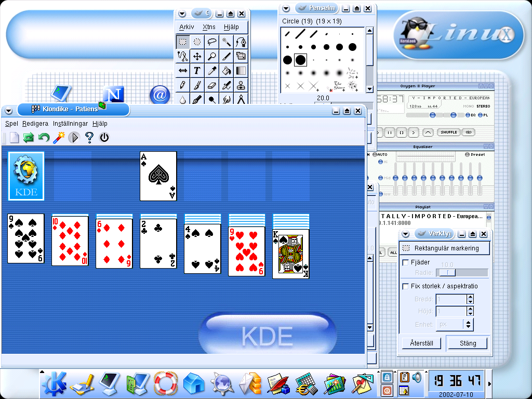Viewport: 532px width, 399px height.
Task: Toggle the EQ button in Oxygen Player
Action: point(471,115)
